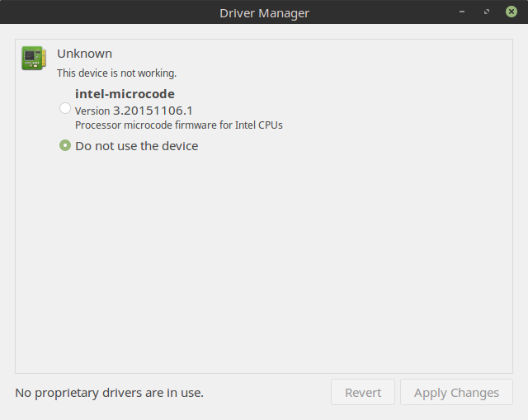This screenshot has width=528, height=420.
Task: Click 'This device is not working' text
Action: tap(116, 73)
